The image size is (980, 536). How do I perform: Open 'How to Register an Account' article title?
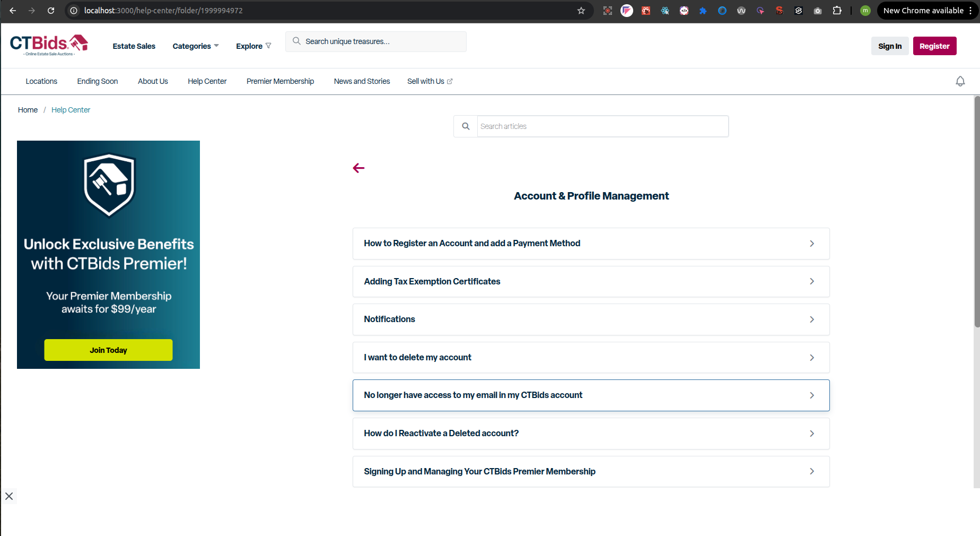pyautogui.click(x=472, y=244)
